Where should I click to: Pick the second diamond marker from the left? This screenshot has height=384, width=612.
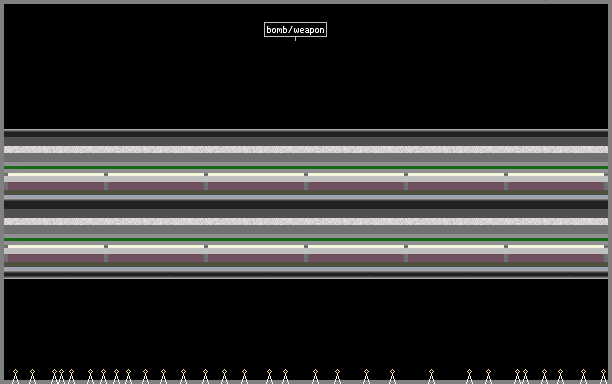pos(32,372)
